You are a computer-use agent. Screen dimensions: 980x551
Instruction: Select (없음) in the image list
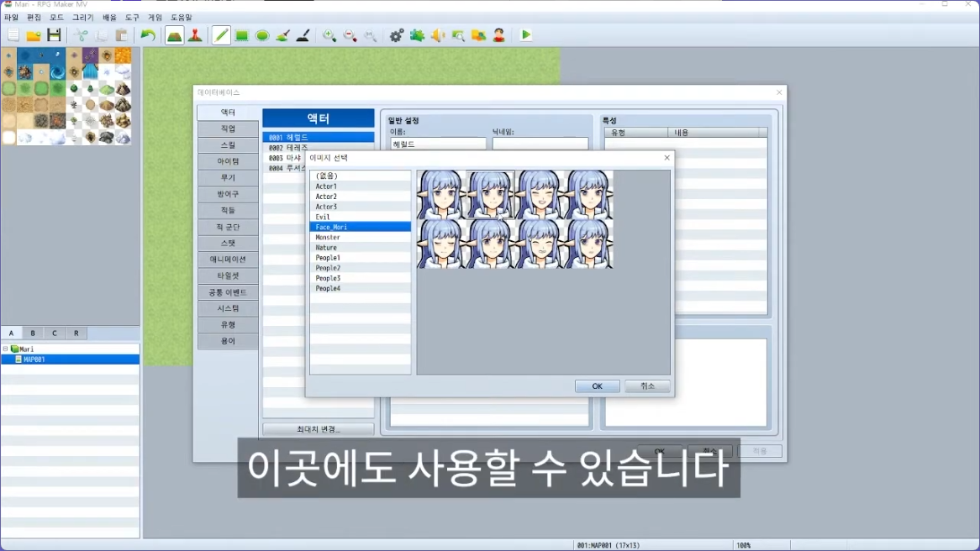(360, 176)
